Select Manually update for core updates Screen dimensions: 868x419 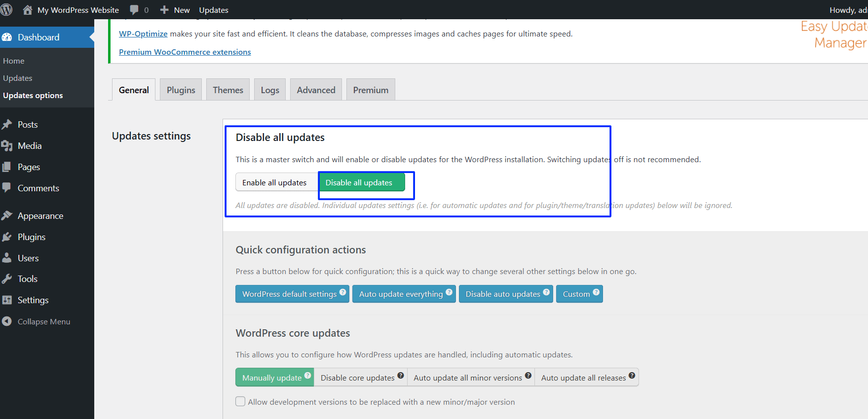[x=274, y=377]
